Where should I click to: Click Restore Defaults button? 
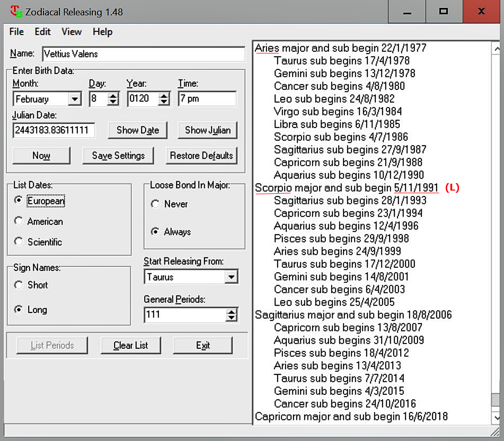[x=201, y=156]
